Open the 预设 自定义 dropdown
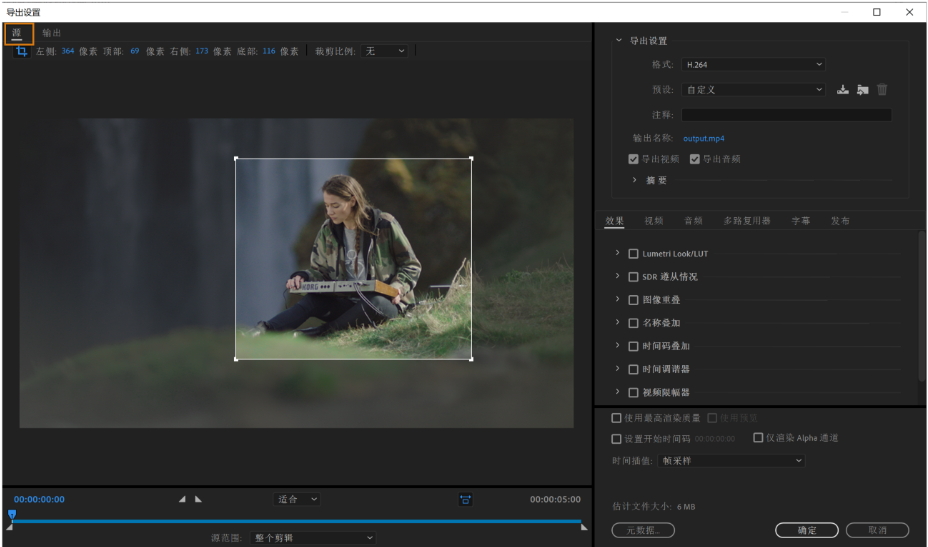Viewport: 928px width, 547px height. [753, 89]
